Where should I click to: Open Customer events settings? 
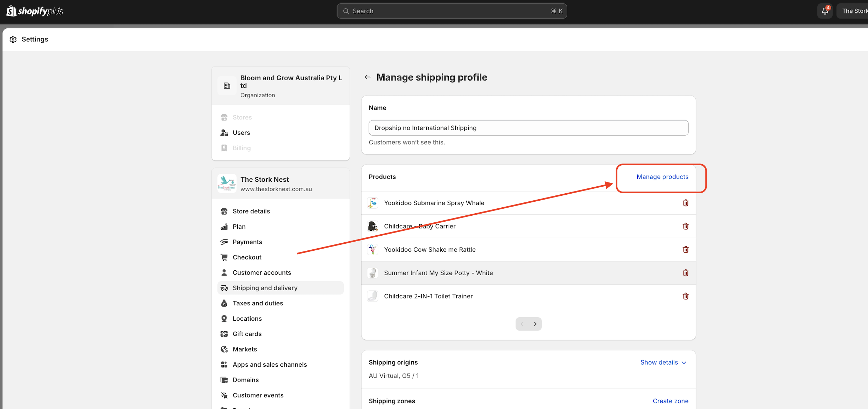point(281,395)
